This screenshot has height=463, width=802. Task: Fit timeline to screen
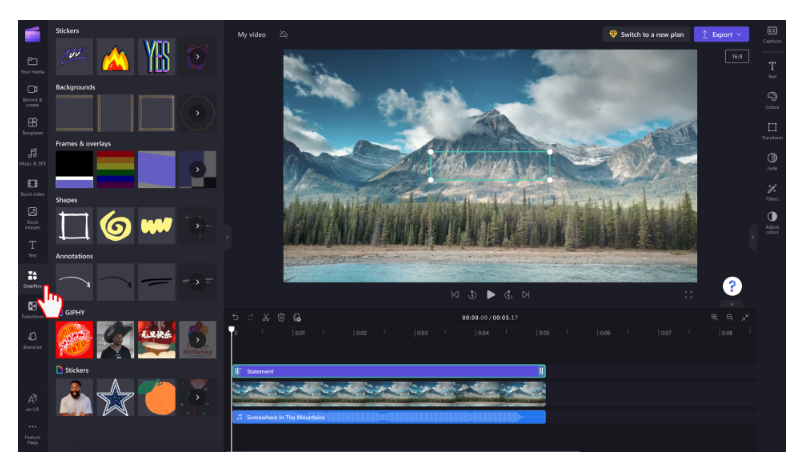[x=745, y=317]
